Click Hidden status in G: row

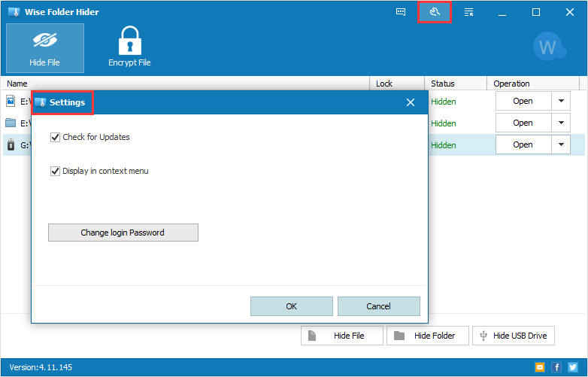point(443,145)
